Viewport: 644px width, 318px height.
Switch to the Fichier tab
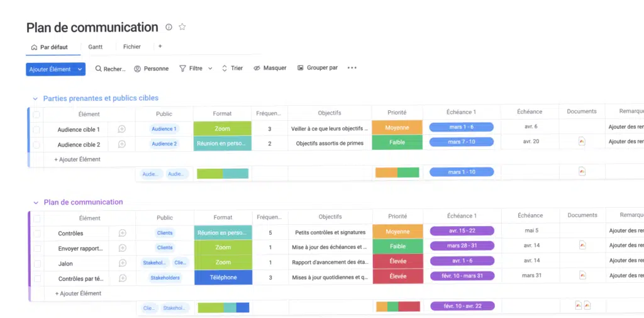pyautogui.click(x=132, y=47)
